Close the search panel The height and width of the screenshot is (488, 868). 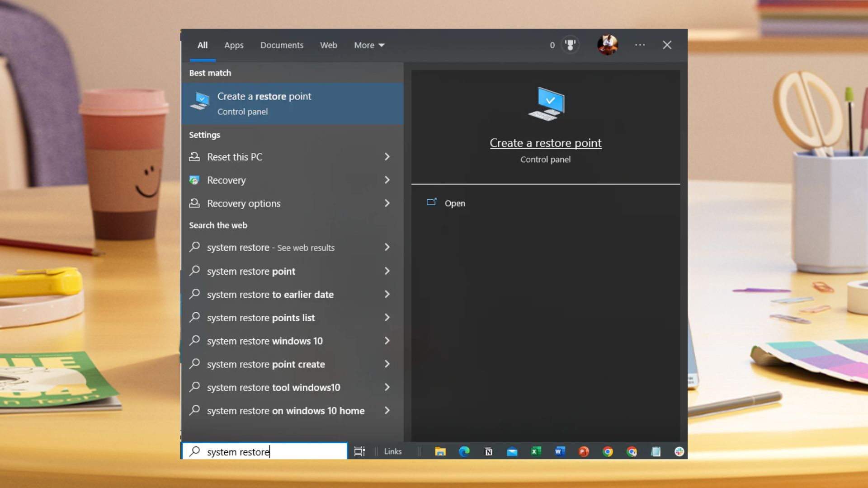[667, 45]
